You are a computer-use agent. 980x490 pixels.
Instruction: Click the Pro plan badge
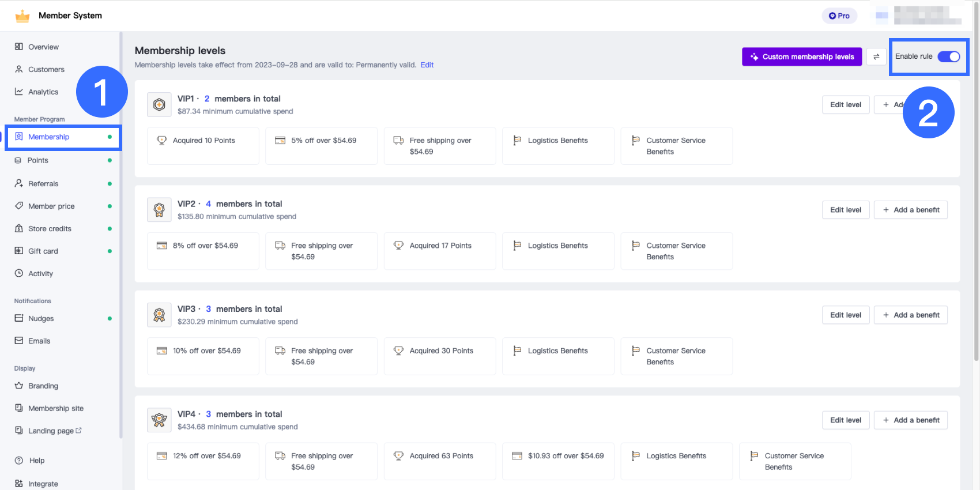[x=839, y=16]
